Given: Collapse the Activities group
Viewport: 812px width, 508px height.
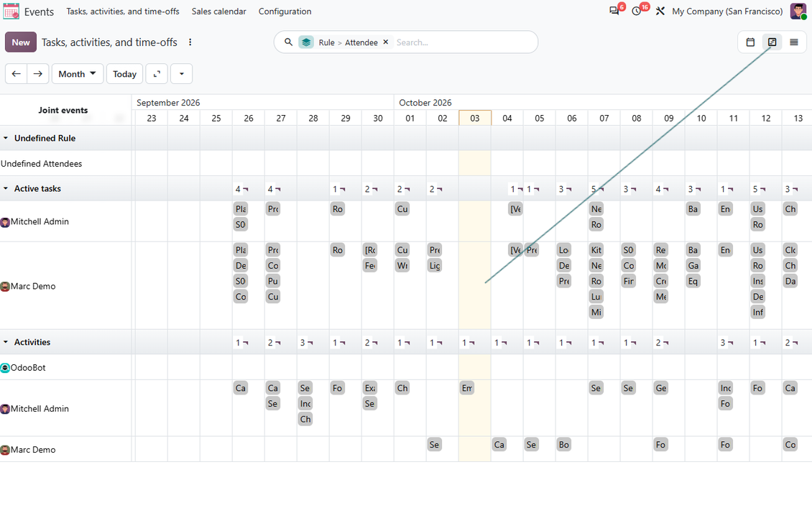Looking at the screenshot, I should 6,342.
